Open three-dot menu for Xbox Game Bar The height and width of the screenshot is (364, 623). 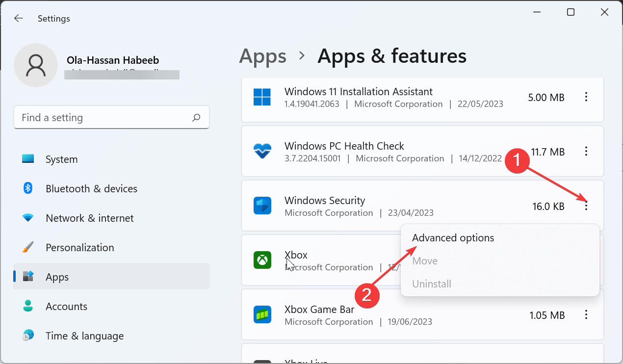(x=586, y=315)
